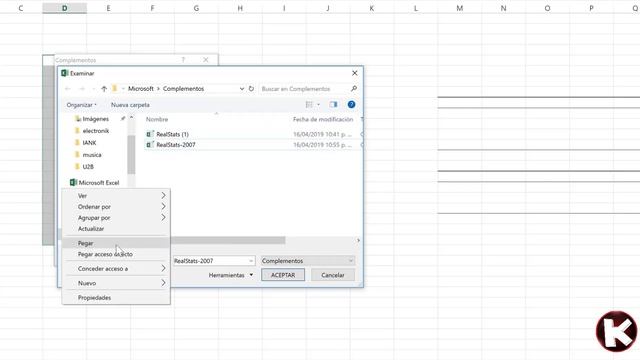Select column G header in Excel
640x360 pixels.
(196, 8)
